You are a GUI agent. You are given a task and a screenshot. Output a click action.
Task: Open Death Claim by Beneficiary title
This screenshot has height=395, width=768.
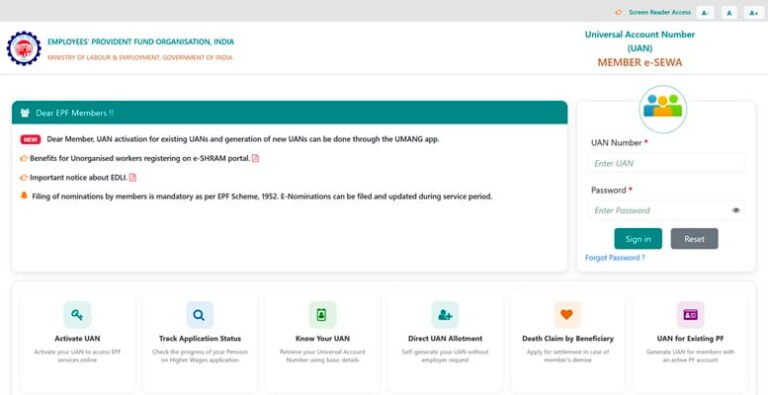[568, 339]
